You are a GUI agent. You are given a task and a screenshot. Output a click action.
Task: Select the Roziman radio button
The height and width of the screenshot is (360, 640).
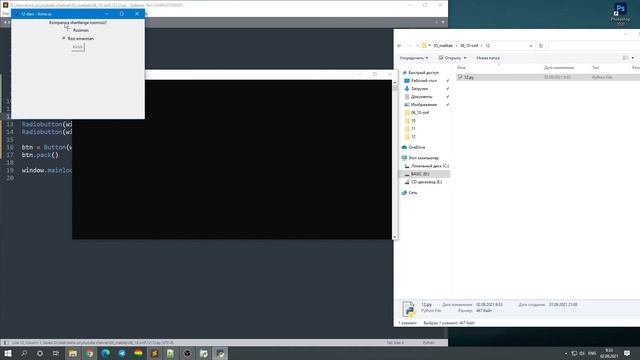[x=77, y=30]
